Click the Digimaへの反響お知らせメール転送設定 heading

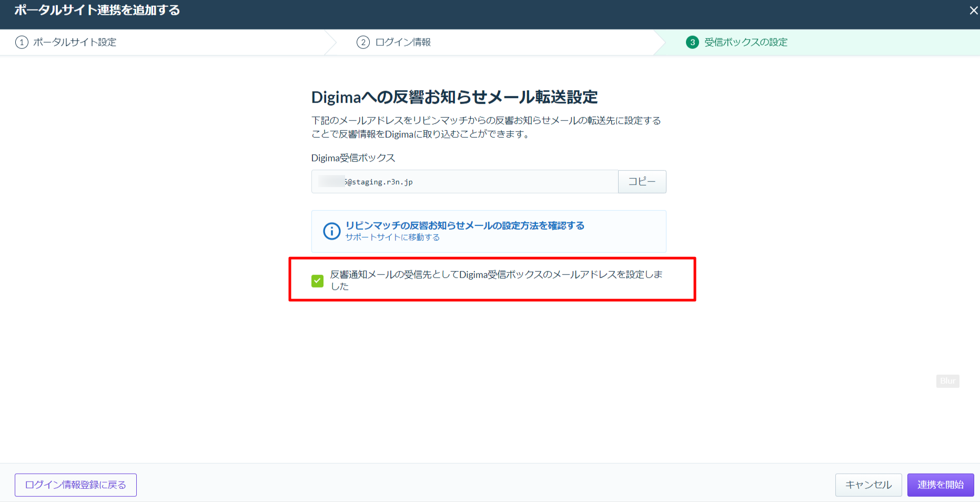454,97
